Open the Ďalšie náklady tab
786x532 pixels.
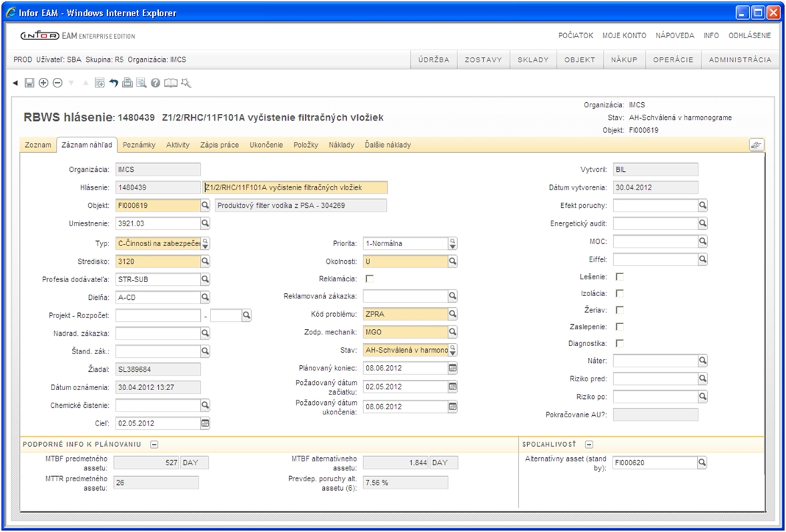[x=388, y=145]
